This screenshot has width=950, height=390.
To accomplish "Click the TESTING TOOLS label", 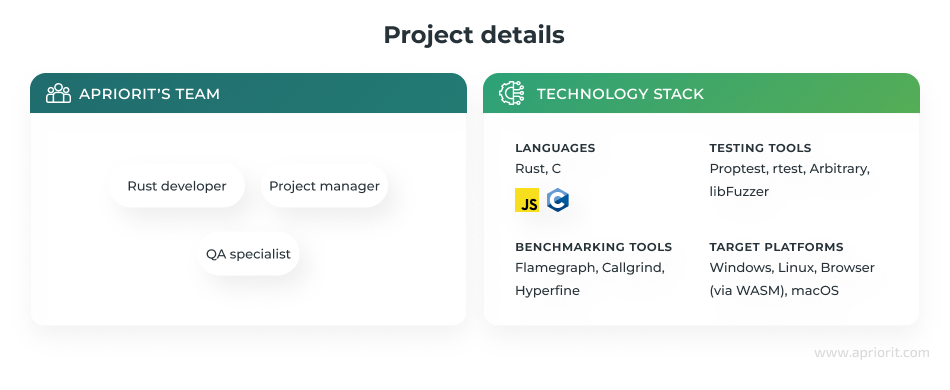I will click(x=760, y=148).
